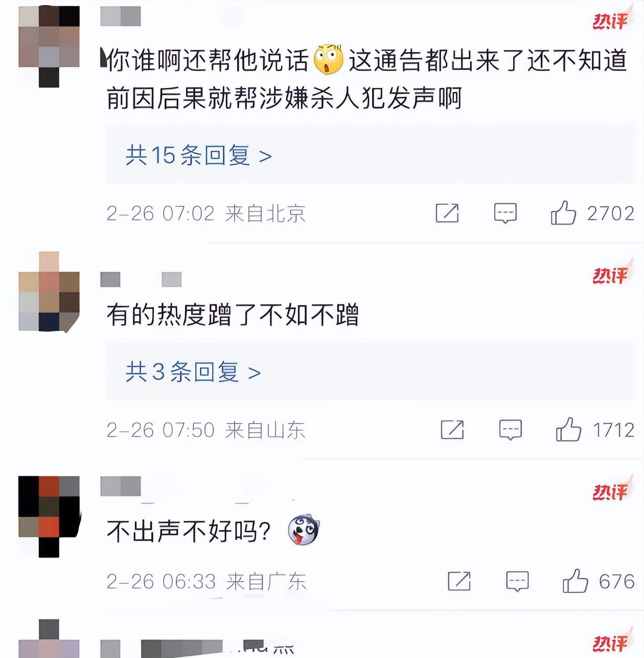Reply to the Guangdong comment using bubble icon
Screen dimensions: 644x658
click(x=517, y=581)
